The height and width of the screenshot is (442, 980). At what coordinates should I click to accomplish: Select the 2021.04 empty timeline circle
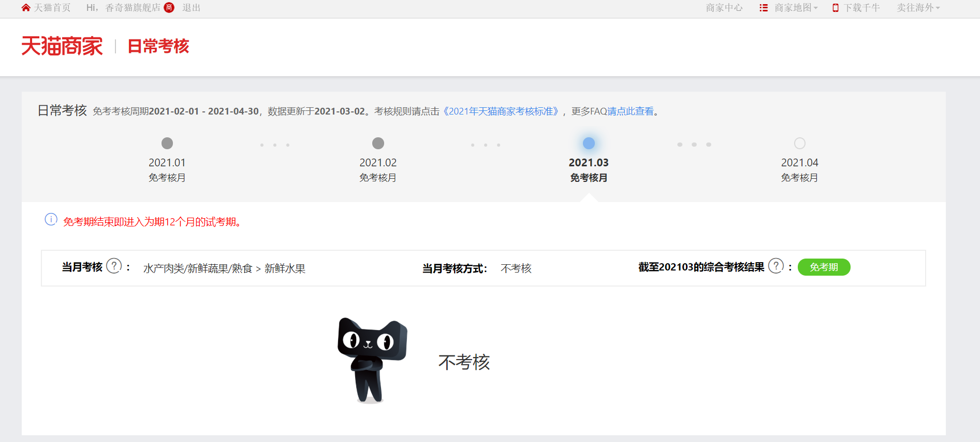(800, 143)
